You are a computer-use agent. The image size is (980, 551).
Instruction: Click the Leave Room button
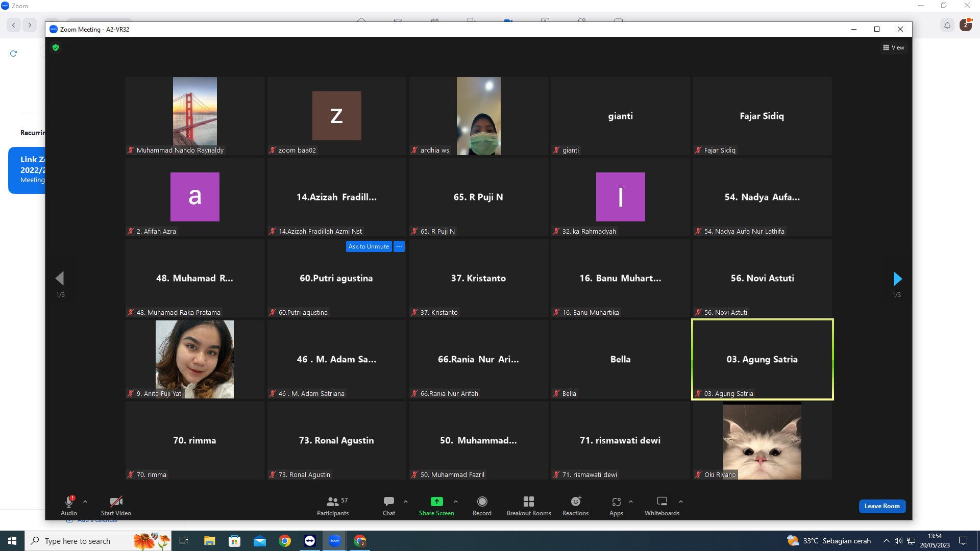pos(882,506)
